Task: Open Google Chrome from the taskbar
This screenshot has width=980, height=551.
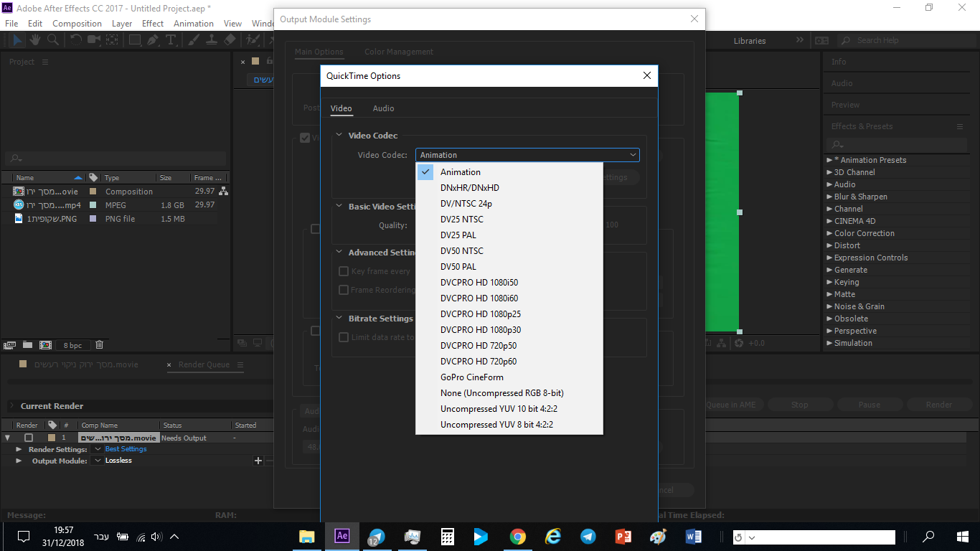Action: [x=517, y=537]
